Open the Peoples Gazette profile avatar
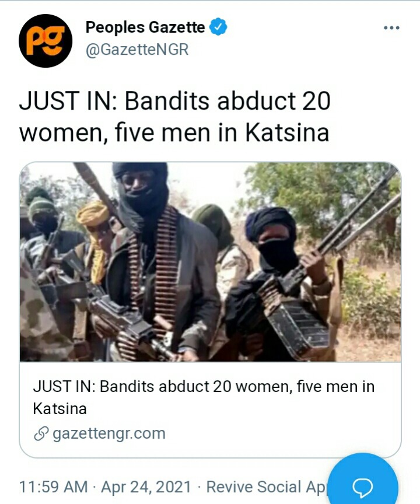 click(x=45, y=41)
